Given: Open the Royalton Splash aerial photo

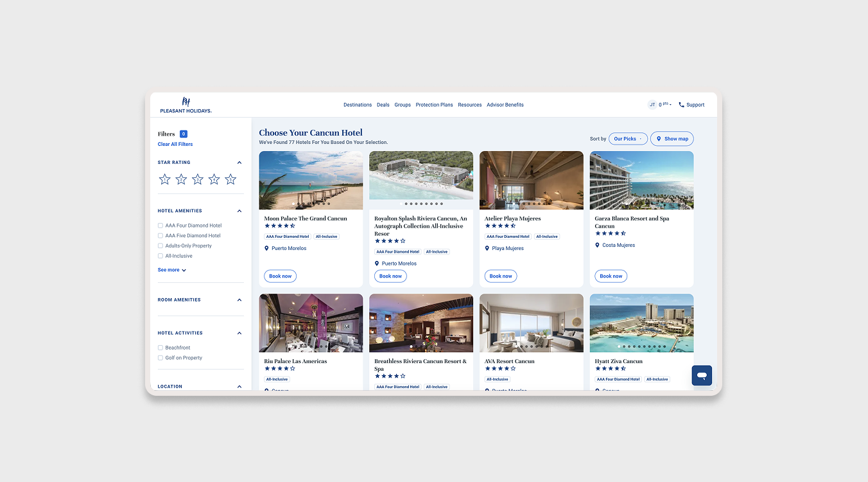Looking at the screenshot, I should coord(421,180).
